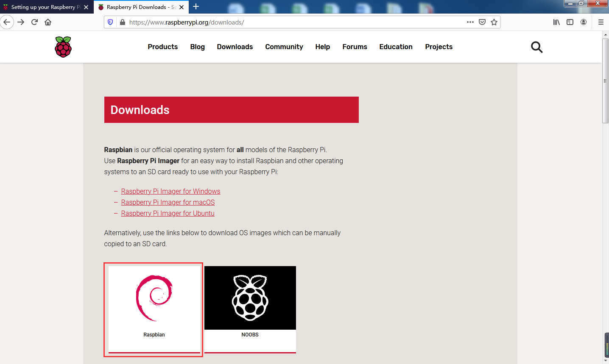Screen dimensions: 609x364
Task: Bookmark this page with the star icon
Action: coord(494,22)
